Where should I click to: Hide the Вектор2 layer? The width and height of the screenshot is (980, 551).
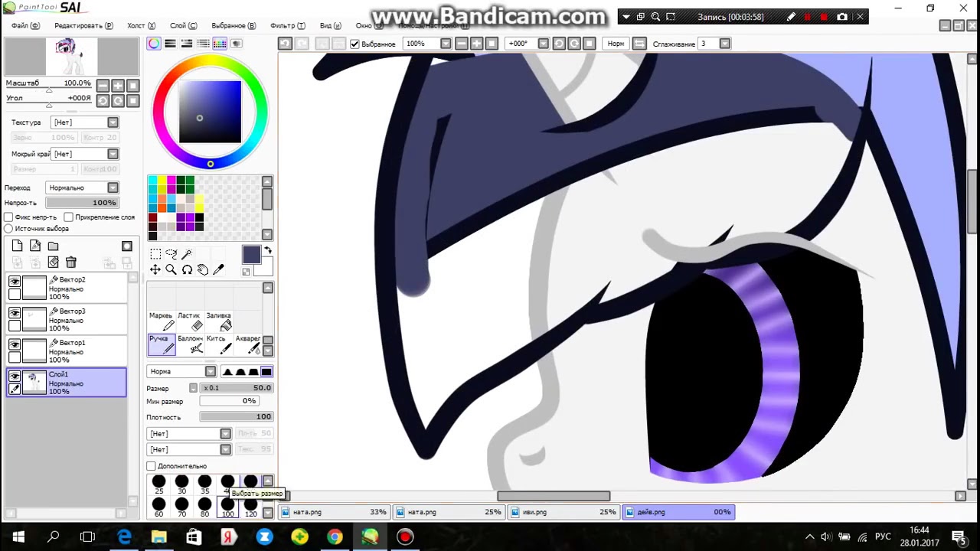pyautogui.click(x=15, y=282)
